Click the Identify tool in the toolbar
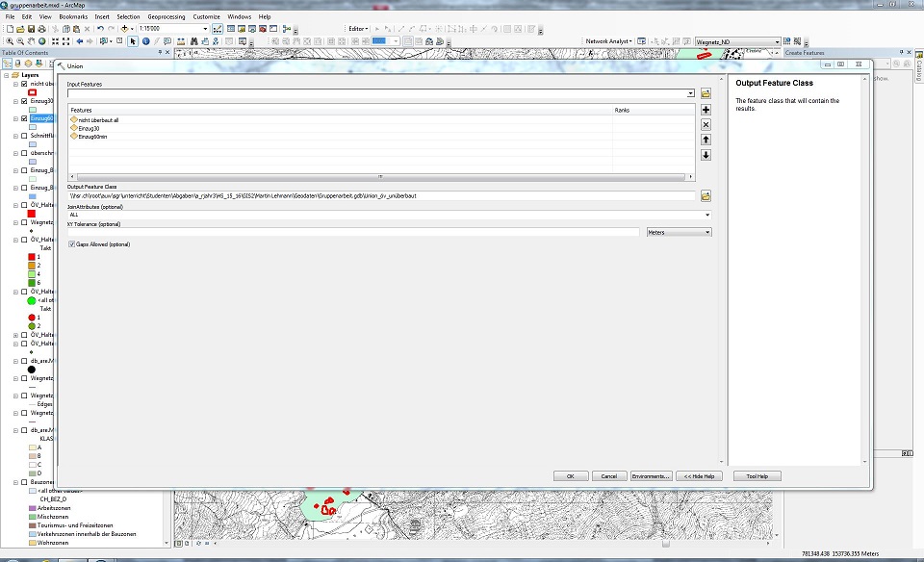 (145, 41)
